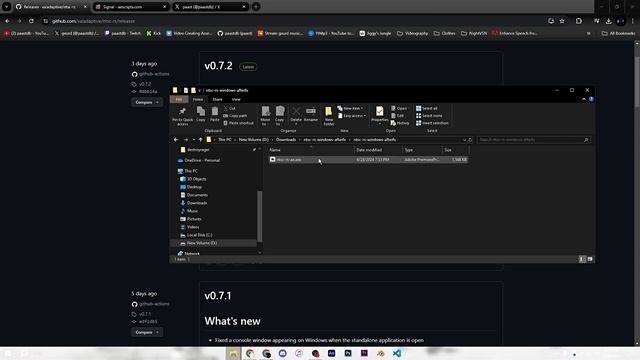Reload the GitHub page in browser
640x360 pixels.
pyautogui.click(x=31, y=21)
